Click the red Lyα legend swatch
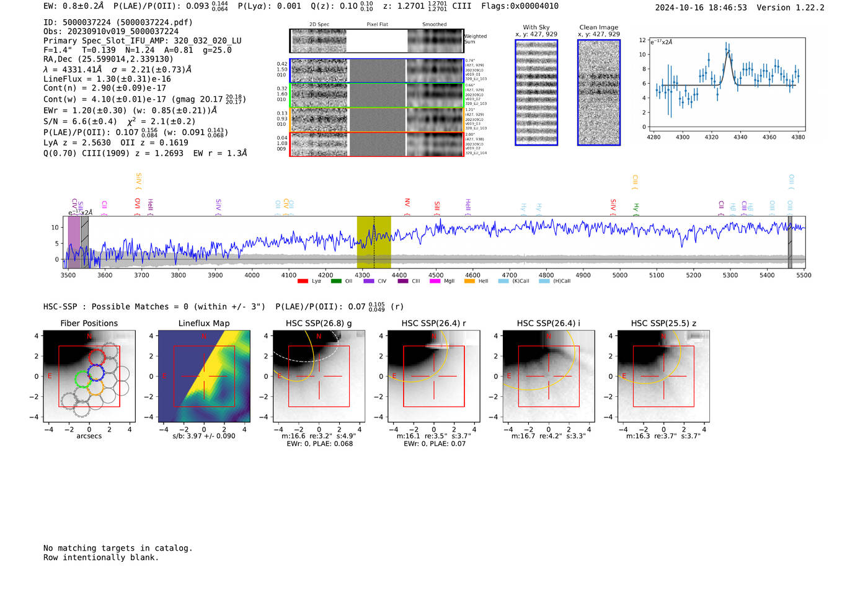 [x=303, y=281]
